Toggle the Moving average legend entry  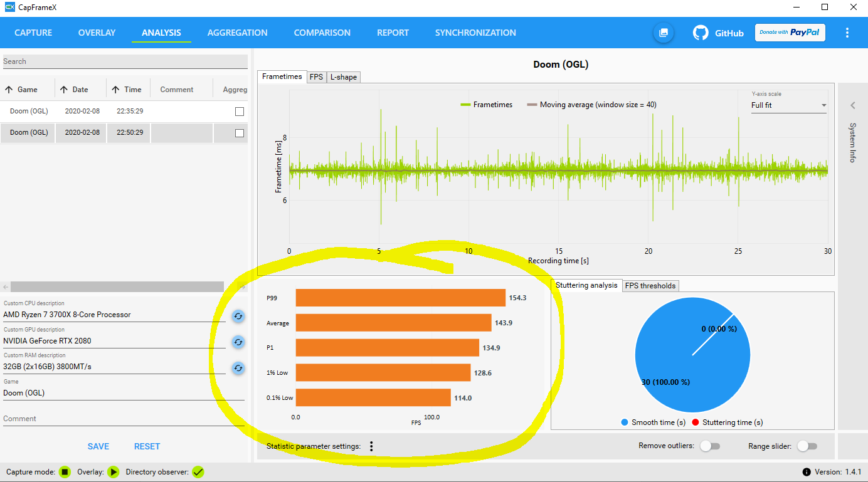click(591, 105)
